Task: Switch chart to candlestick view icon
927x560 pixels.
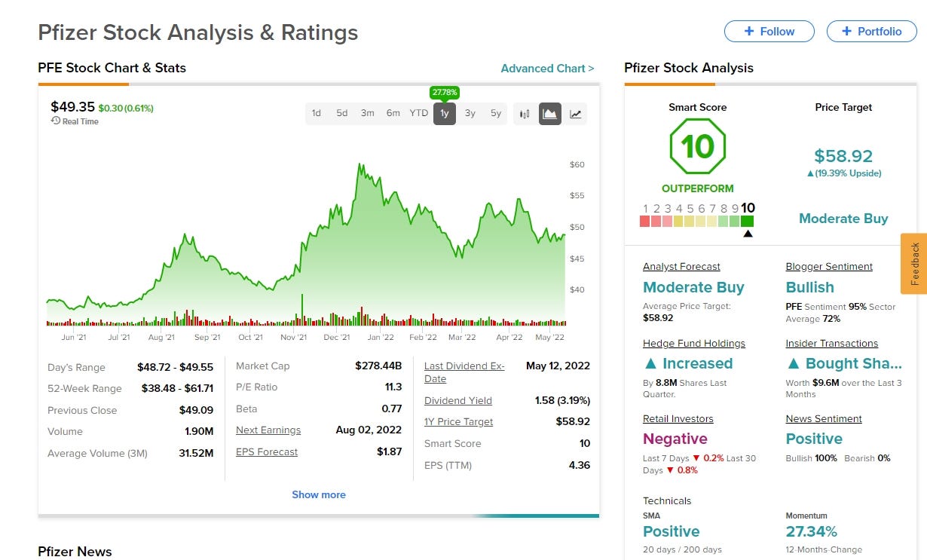Action: [525, 114]
